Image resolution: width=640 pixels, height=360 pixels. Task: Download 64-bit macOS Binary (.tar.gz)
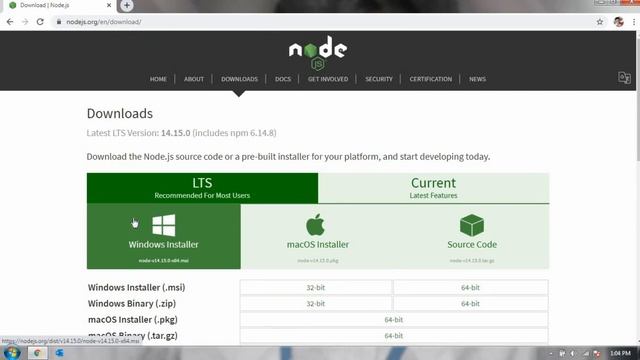(x=394, y=336)
